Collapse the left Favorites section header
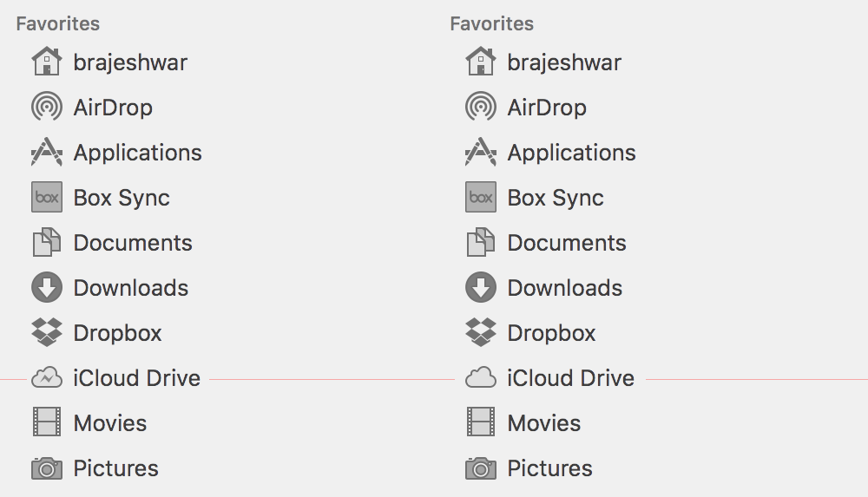868x497 pixels. point(58,23)
